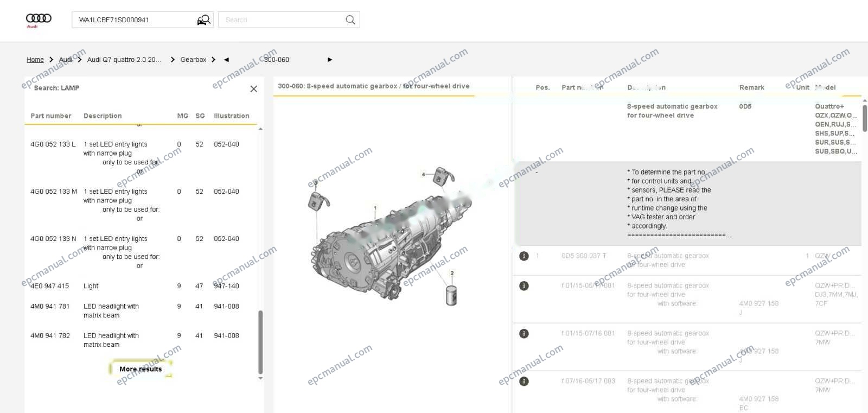Click the Home breadcrumb link
The image size is (868, 413).
click(x=35, y=60)
